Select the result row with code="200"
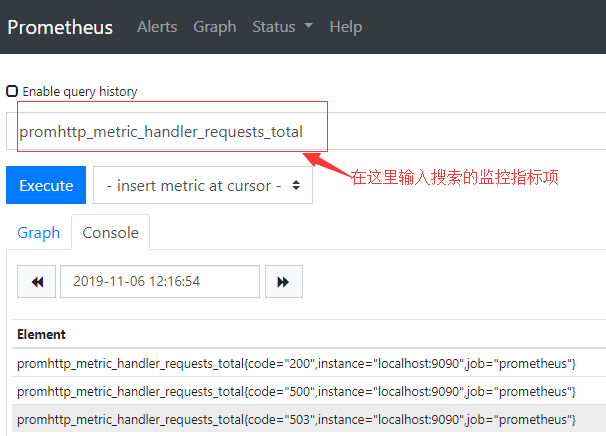Screen dimensions: 606x436 coord(296,363)
